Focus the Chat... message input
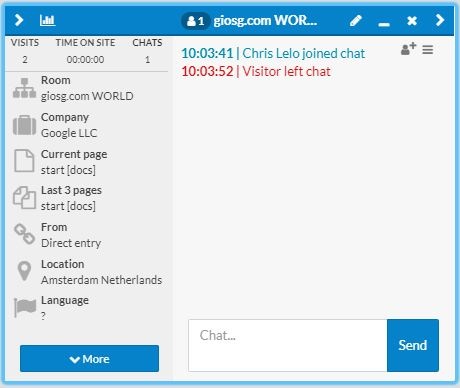The width and height of the screenshot is (460, 388). [x=288, y=345]
